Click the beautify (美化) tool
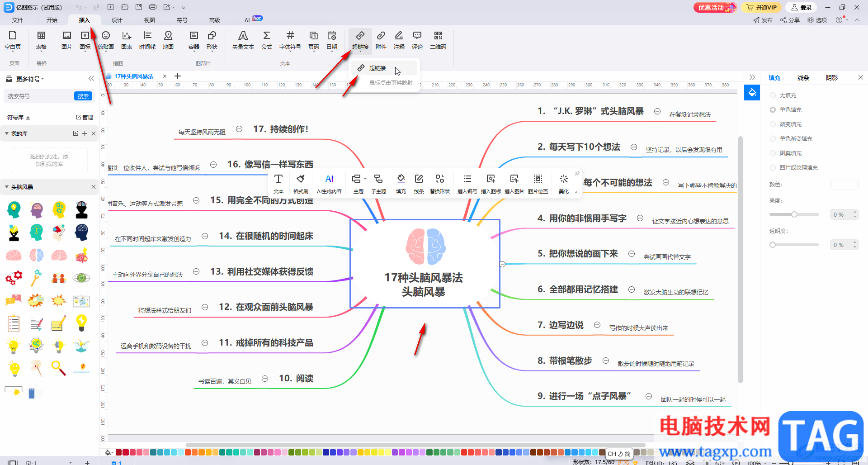868x465 pixels. [564, 184]
